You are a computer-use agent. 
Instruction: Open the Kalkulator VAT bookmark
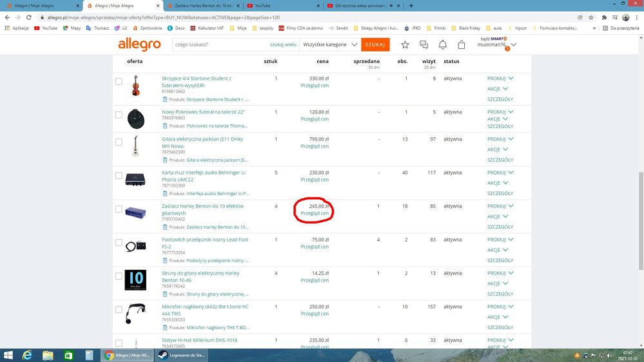207,28
